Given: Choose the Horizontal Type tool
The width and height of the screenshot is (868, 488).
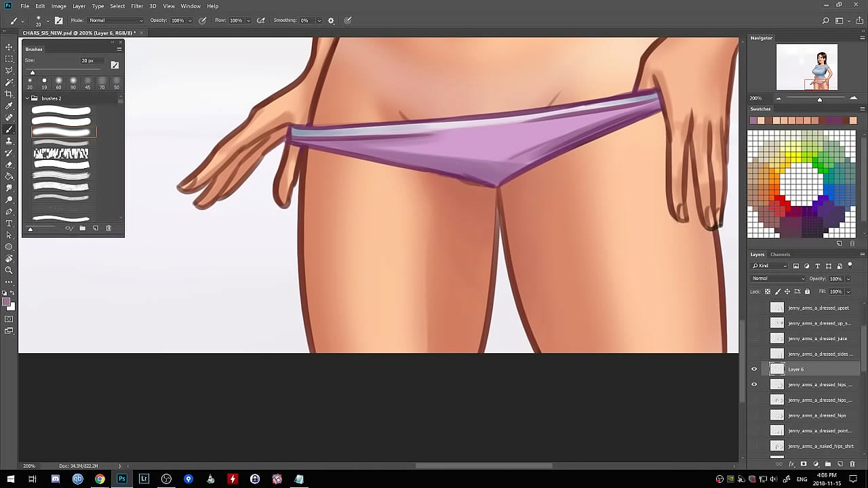Looking at the screenshot, I should coord(9,223).
